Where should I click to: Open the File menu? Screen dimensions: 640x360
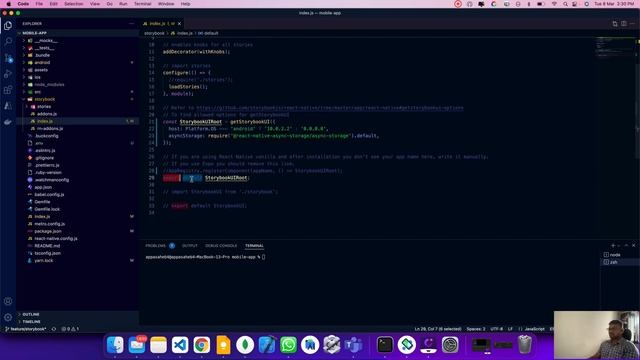[x=39, y=4]
